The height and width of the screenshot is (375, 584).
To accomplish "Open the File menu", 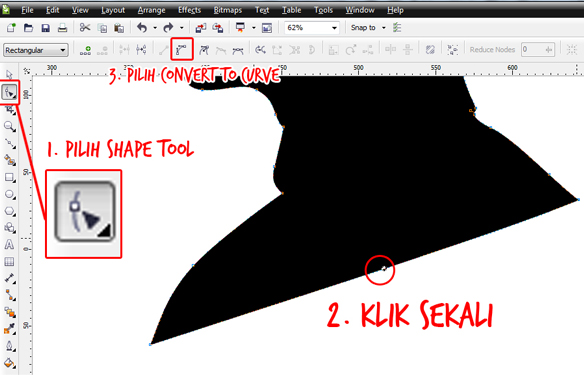I will (x=27, y=10).
